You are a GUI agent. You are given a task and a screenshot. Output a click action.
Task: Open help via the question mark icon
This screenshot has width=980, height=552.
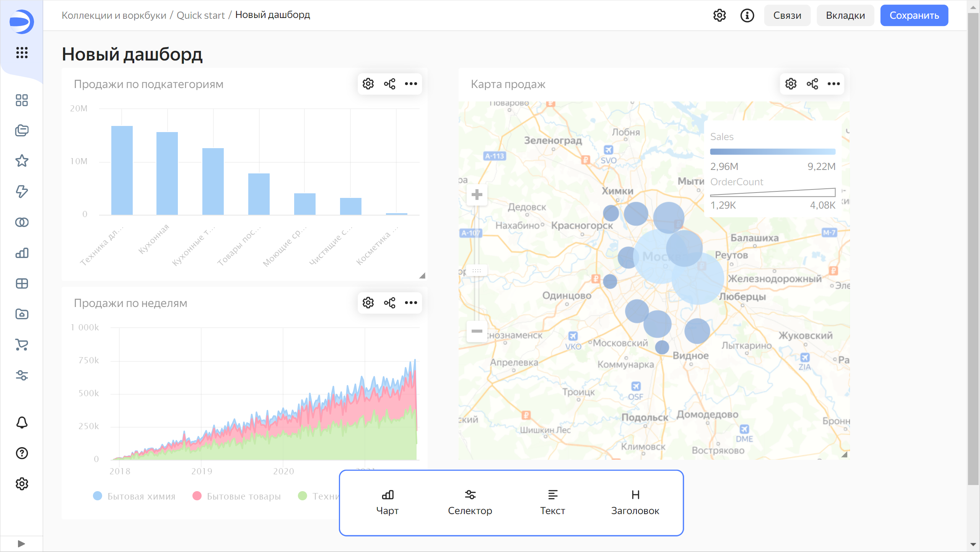[22, 453]
